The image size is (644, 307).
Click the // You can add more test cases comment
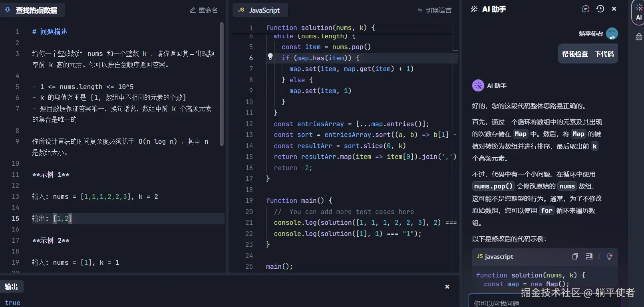pyautogui.click(x=344, y=212)
